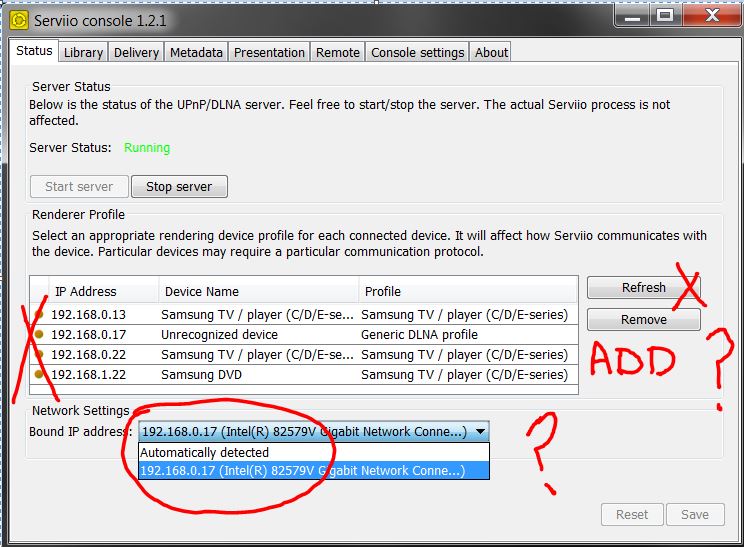Open the Library tab
The height and width of the screenshot is (547, 744).
(x=82, y=52)
